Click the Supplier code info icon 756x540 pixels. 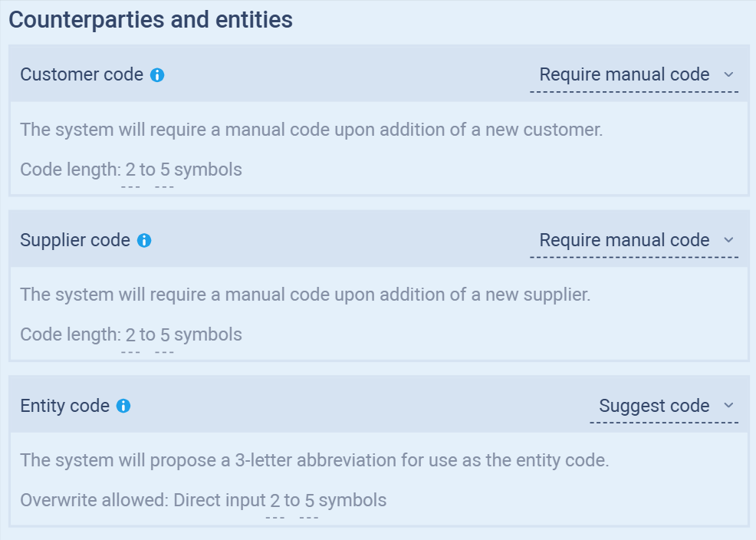[x=144, y=241]
